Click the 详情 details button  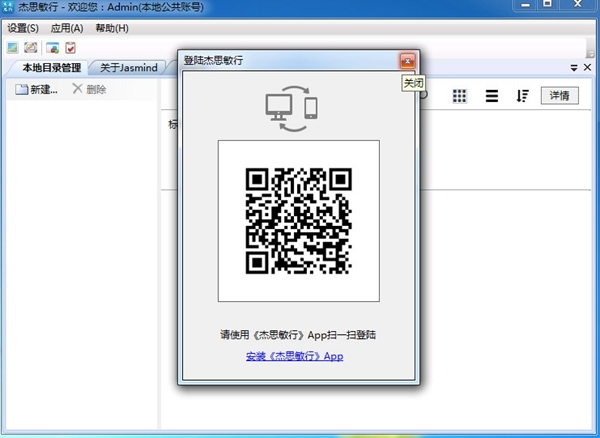(559, 95)
